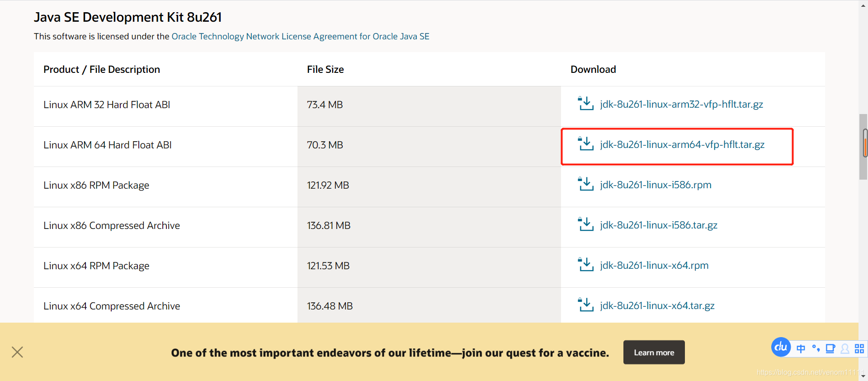Download jdk-8u261-linux-x64.rpm
This screenshot has width=868, height=381.
click(654, 265)
